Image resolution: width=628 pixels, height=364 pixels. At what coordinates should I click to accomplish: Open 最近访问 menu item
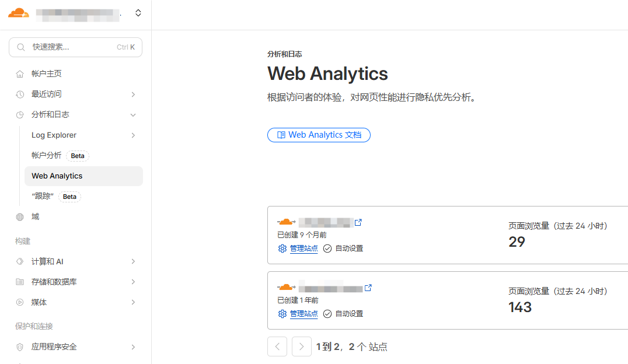[47, 94]
